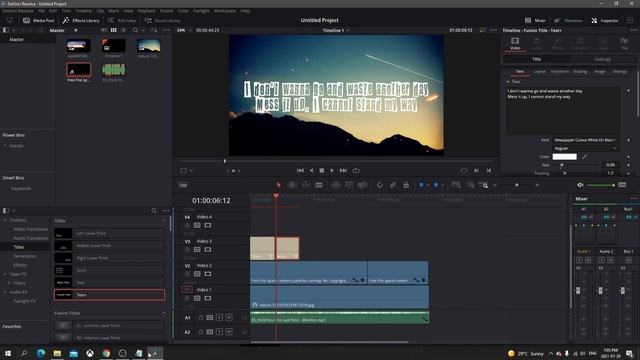This screenshot has height=360, width=640.
Task: Click the white text Color swatch in Inspector
Action: pyautogui.click(x=564, y=157)
